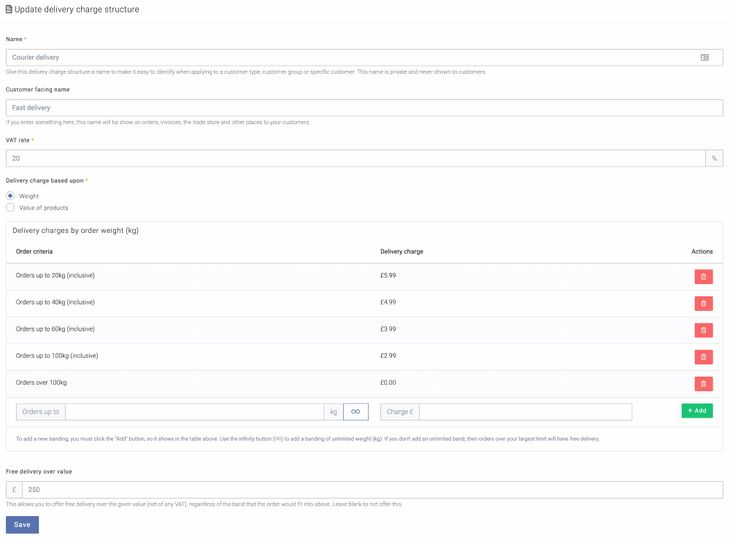730x538 pixels.
Task: Delete the Orders over 100kg band
Action: point(703,383)
